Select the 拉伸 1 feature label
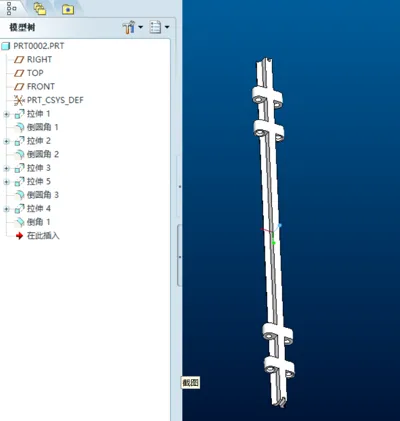 [39, 114]
